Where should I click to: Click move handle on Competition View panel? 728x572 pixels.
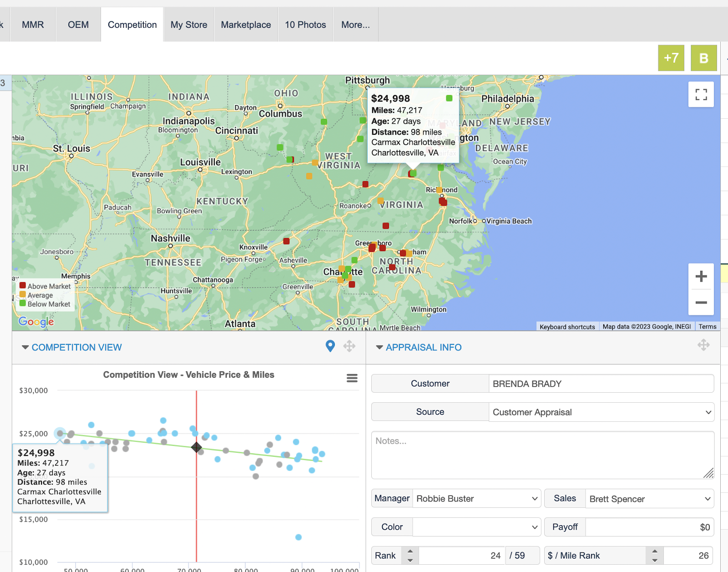[349, 346]
